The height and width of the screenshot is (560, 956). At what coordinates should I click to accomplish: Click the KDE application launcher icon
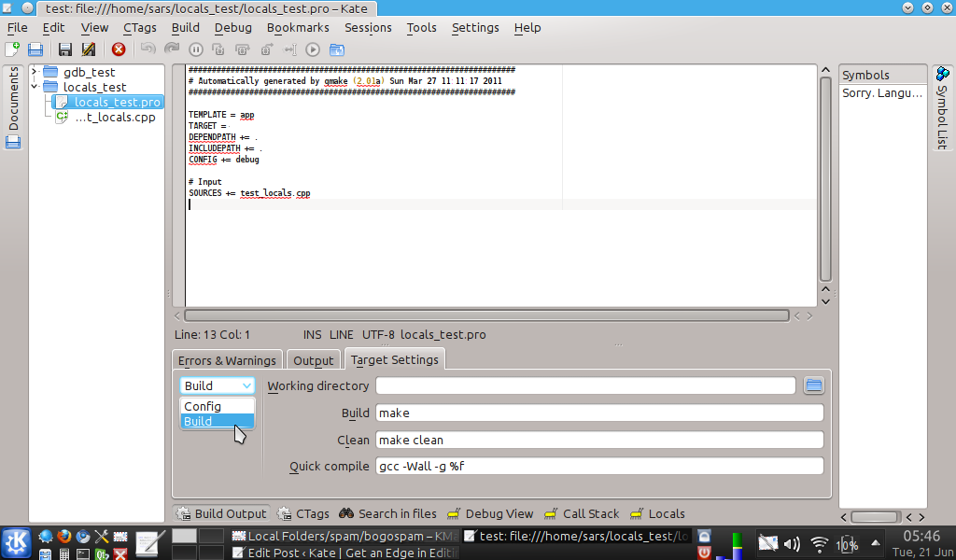point(16,542)
